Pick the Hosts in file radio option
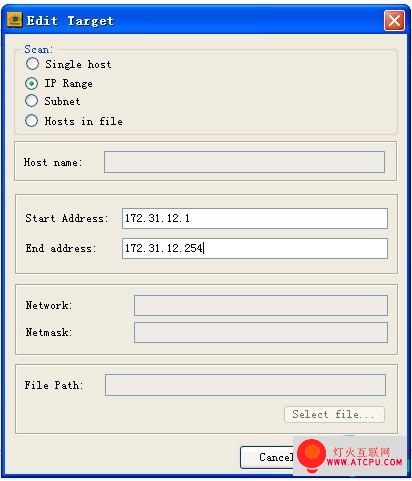Screen dimensions: 412x481 pyautogui.click(x=32, y=121)
